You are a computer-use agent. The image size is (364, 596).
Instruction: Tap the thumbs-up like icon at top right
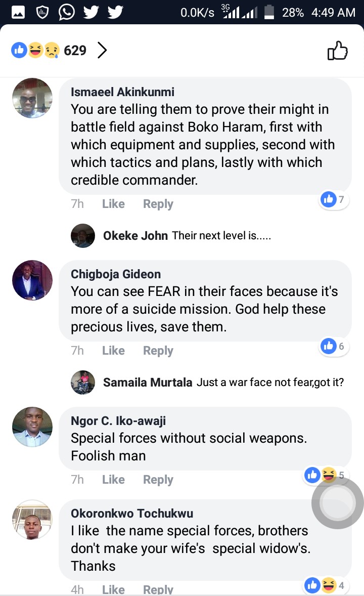point(338,51)
